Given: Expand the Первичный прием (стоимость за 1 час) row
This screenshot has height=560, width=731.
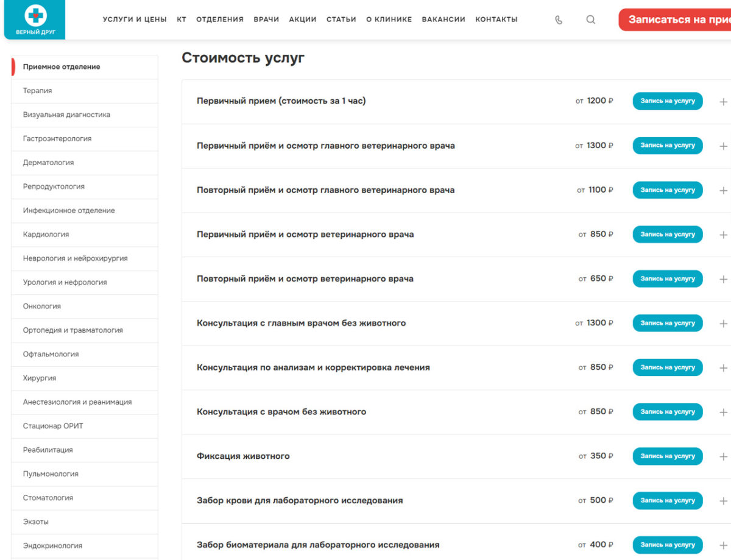Looking at the screenshot, I should (x=723, y=101).
